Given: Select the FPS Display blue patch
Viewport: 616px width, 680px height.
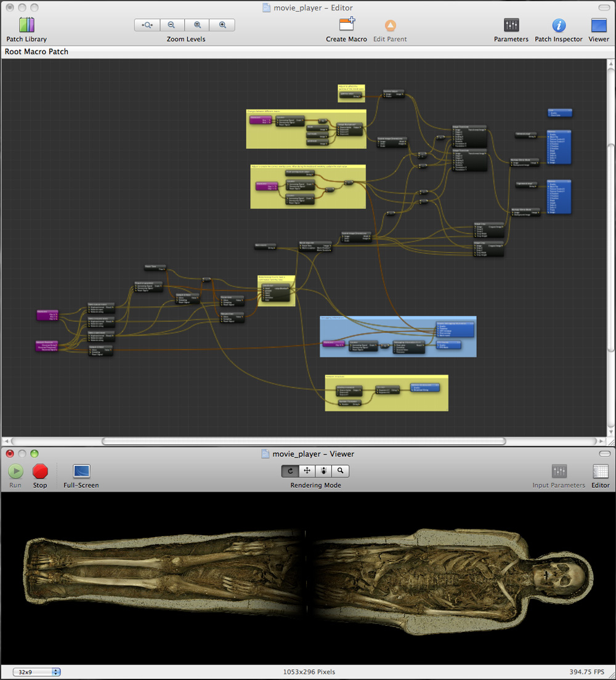Looking at the screenshot, I should click(448, 345).
